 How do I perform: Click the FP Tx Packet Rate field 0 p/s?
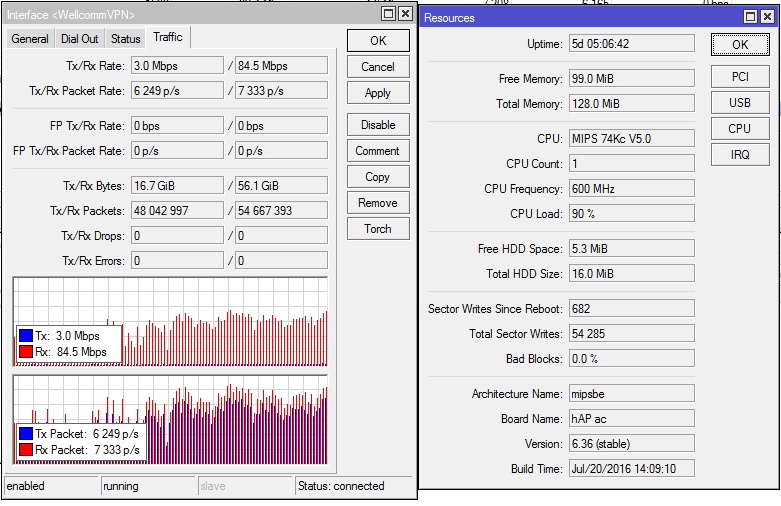pos(177,150)
